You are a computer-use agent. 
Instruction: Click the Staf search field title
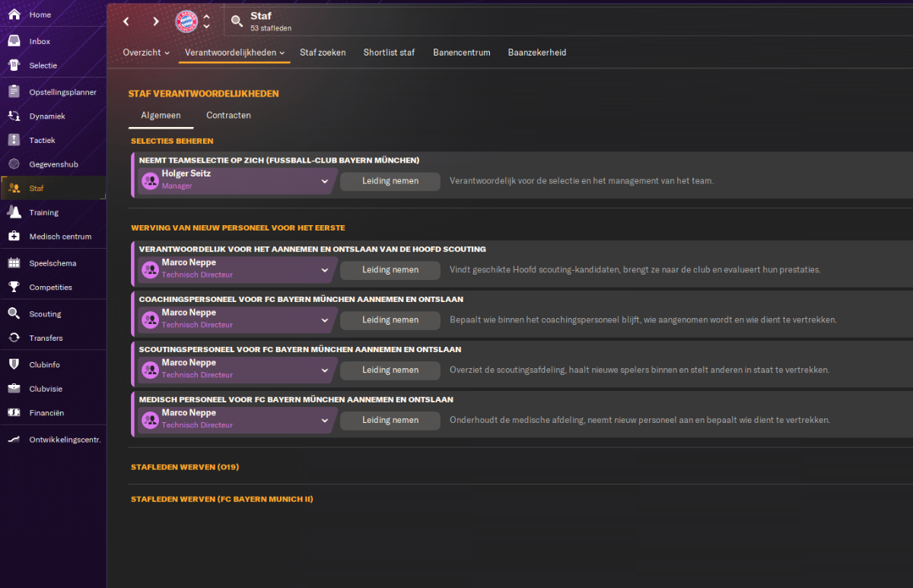click(261, 16)
